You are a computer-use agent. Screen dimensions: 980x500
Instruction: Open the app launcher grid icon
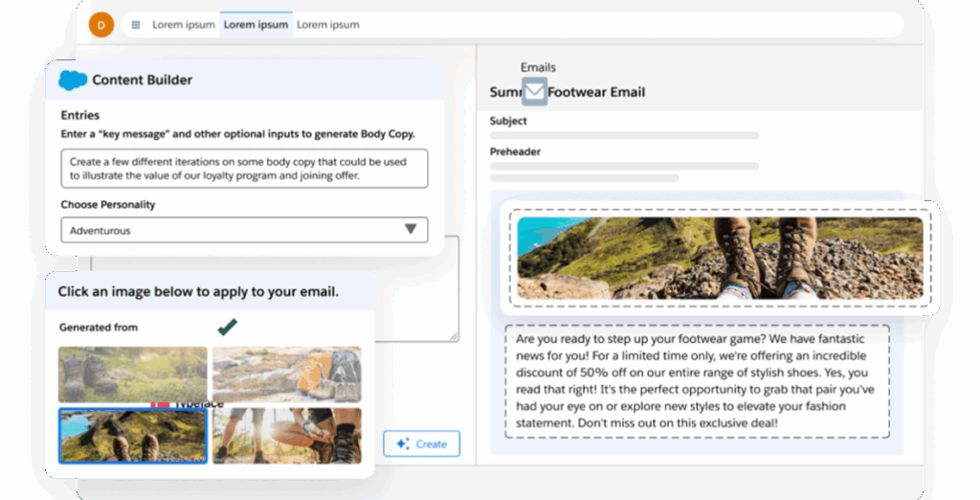(x=136, y=25)
